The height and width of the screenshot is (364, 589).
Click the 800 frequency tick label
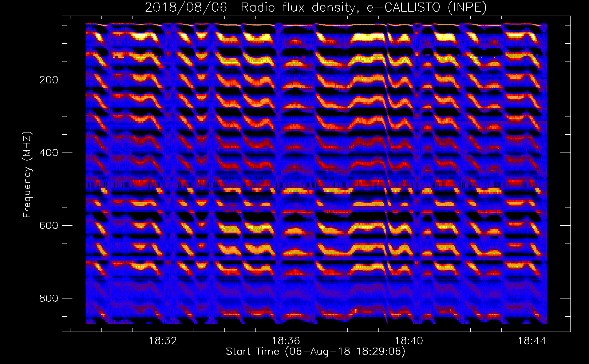click(x=49, y=298)
